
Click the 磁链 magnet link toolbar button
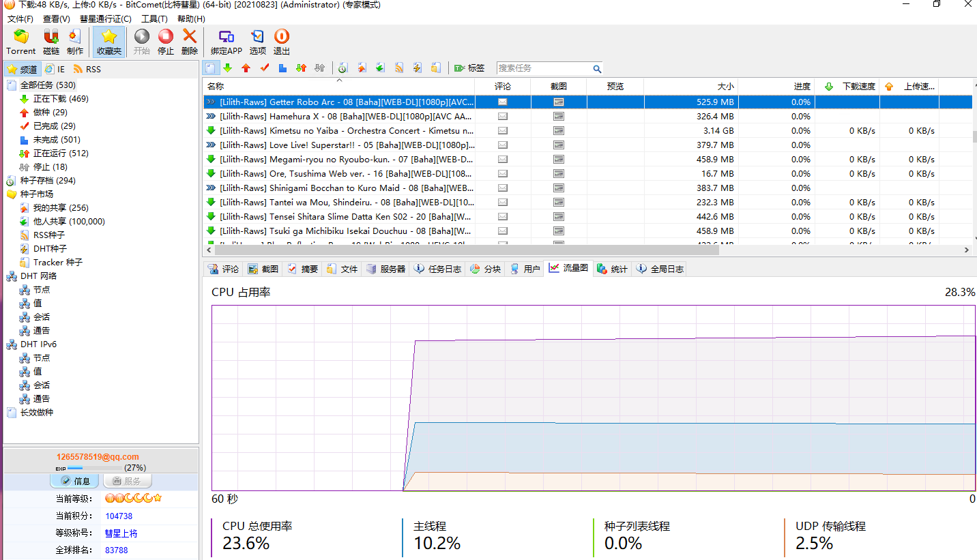pos(51,42)
